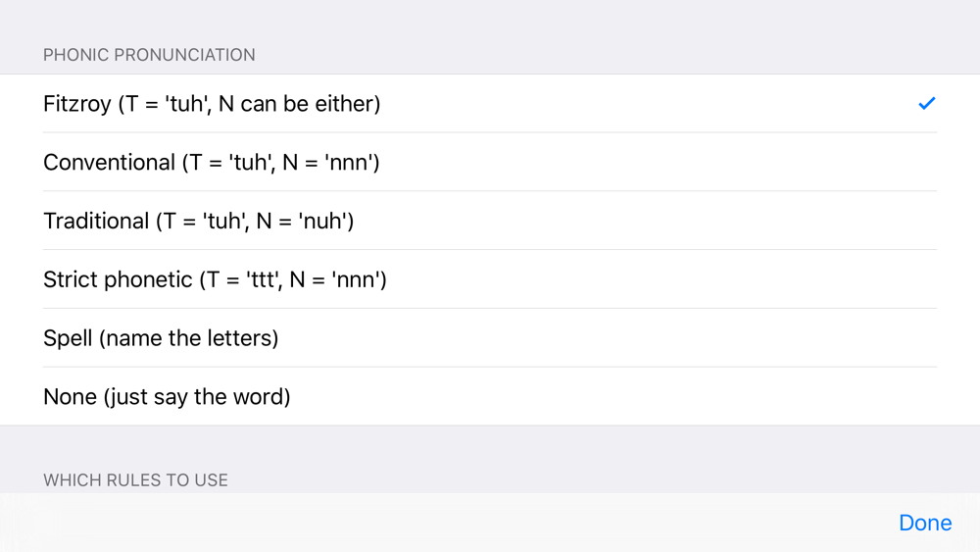Click the word "Traditional"

point(96,222)
